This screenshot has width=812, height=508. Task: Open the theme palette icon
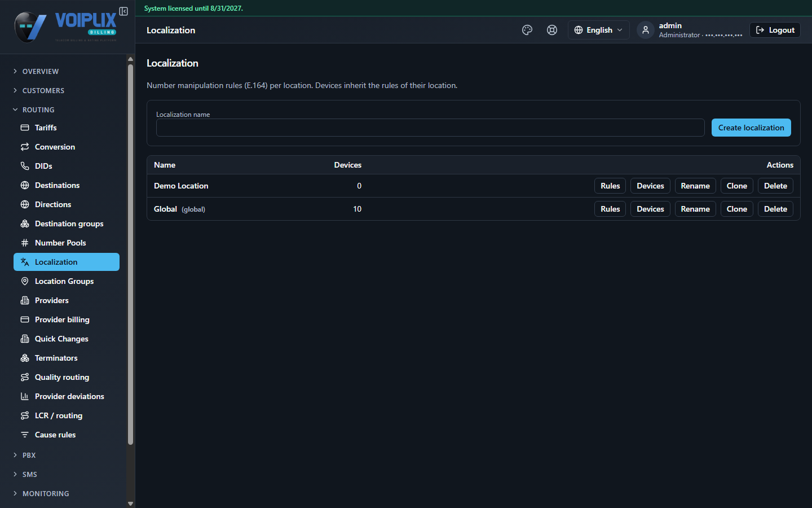coord(527,30)
